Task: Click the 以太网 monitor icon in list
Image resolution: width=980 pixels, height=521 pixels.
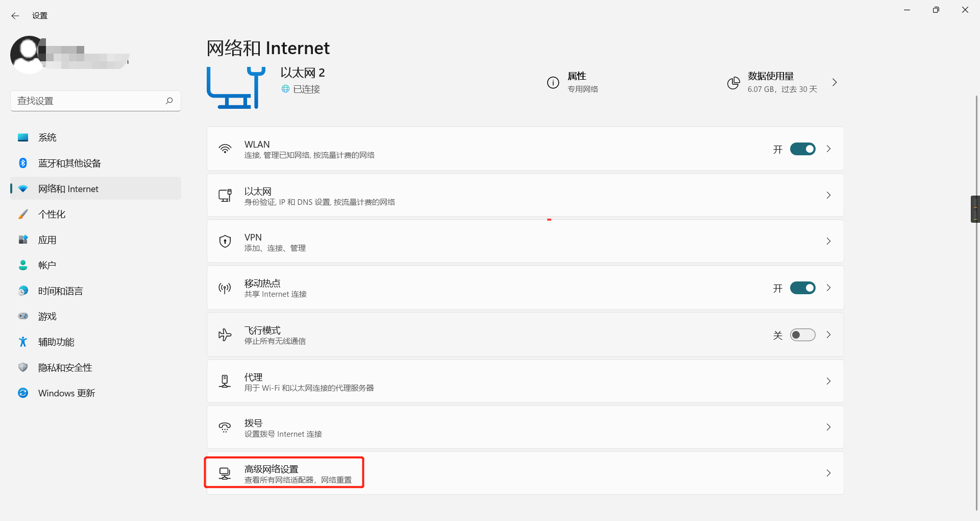Action: click(225, 195)
